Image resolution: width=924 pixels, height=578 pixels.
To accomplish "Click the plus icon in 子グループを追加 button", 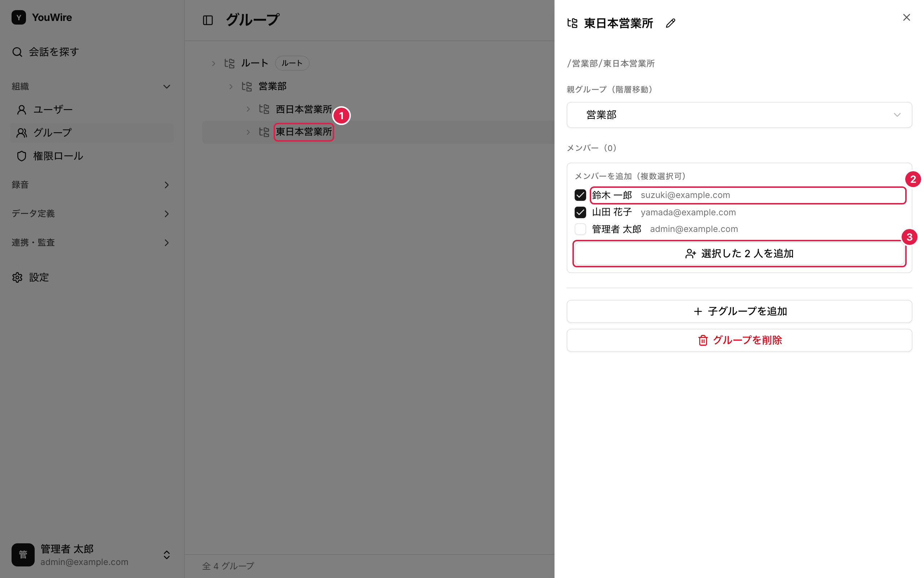I will (x=698, y=311).
